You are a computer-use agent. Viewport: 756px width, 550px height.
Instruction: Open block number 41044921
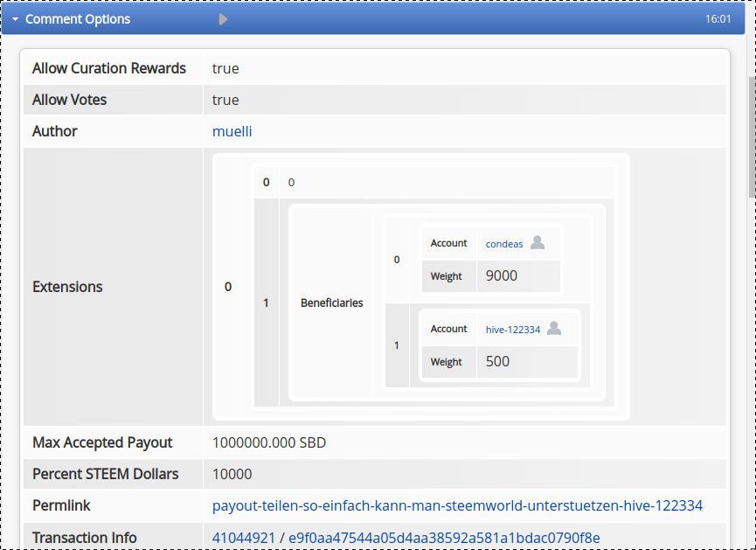pos(244,537)
